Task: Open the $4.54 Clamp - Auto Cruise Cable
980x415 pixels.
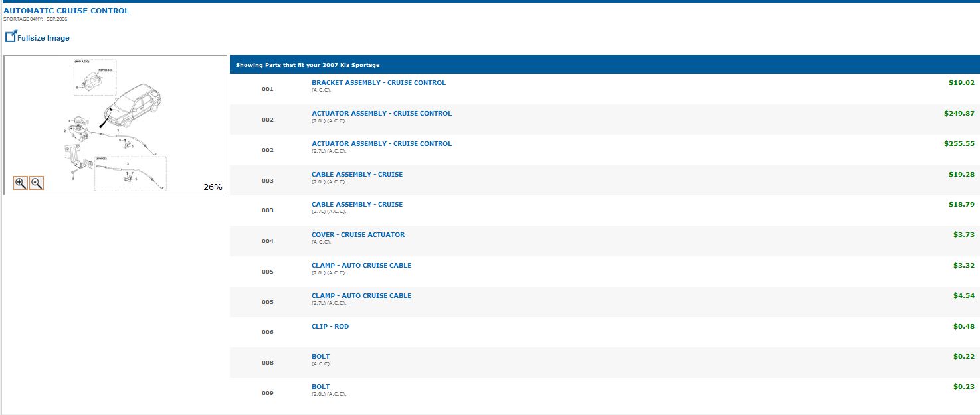Action: [361, 296]
